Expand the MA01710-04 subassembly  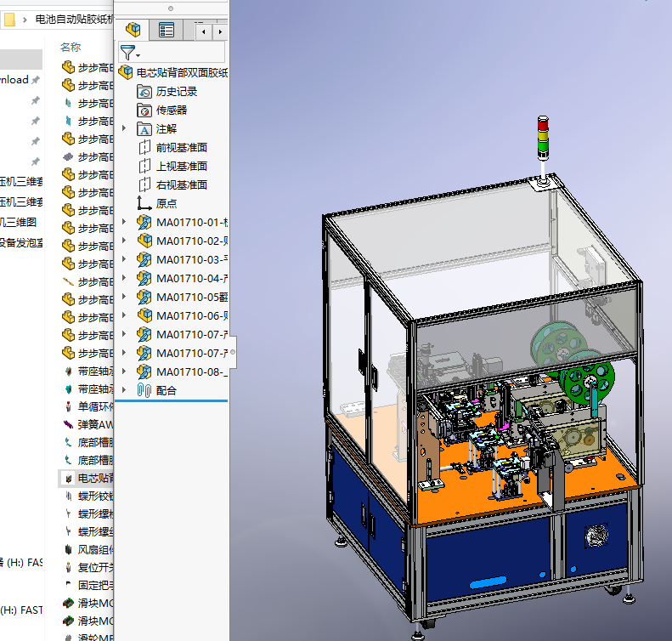124,277
